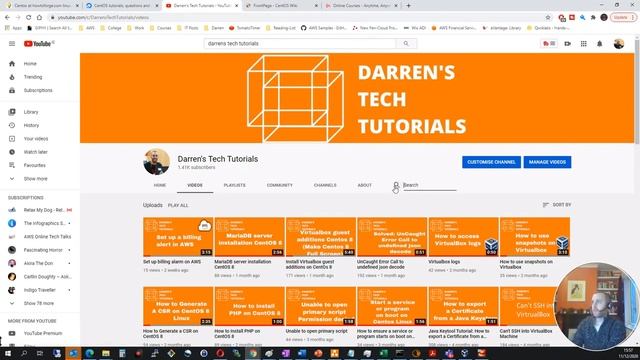The height and width of the screenshot is (360, 640).
Task: Open a new browser tab
Action: click(408, 6)
